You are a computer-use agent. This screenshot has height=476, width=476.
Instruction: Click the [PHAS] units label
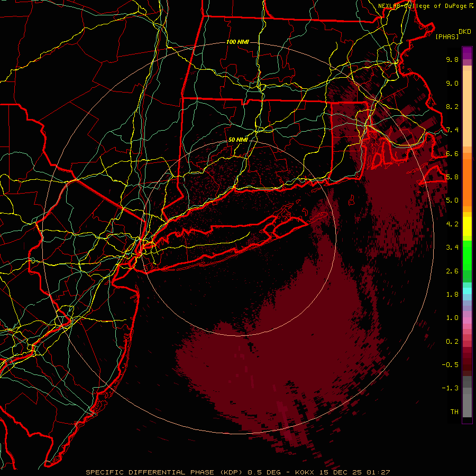(x=447, y=37)
